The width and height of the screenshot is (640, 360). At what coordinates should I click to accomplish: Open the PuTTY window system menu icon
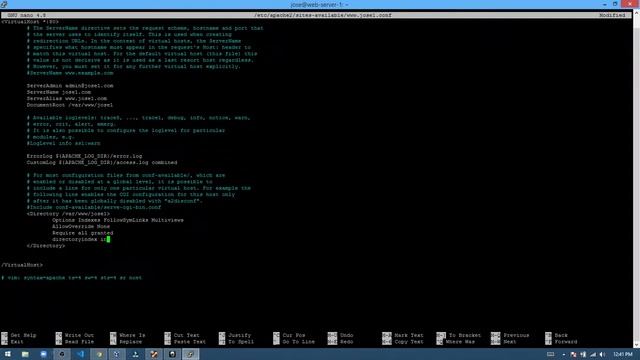pos(4,4)
